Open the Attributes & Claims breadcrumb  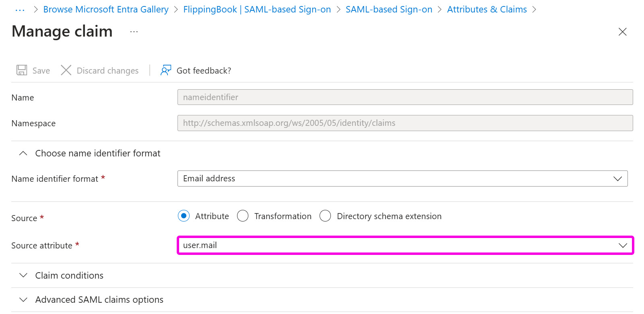[x=487, y=9]
